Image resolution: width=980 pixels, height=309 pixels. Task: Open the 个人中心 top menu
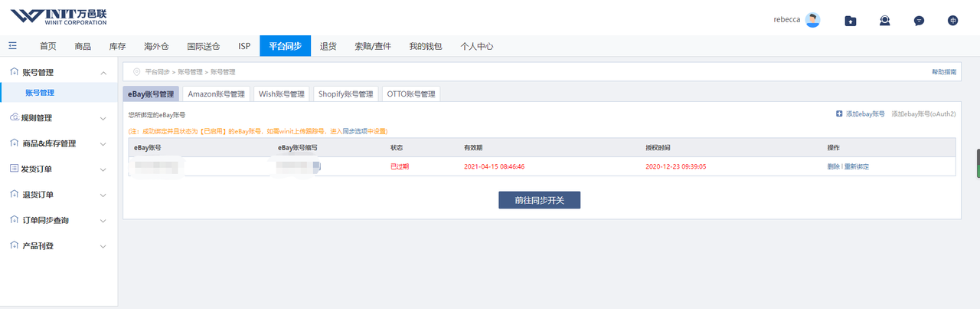(477, 46)
